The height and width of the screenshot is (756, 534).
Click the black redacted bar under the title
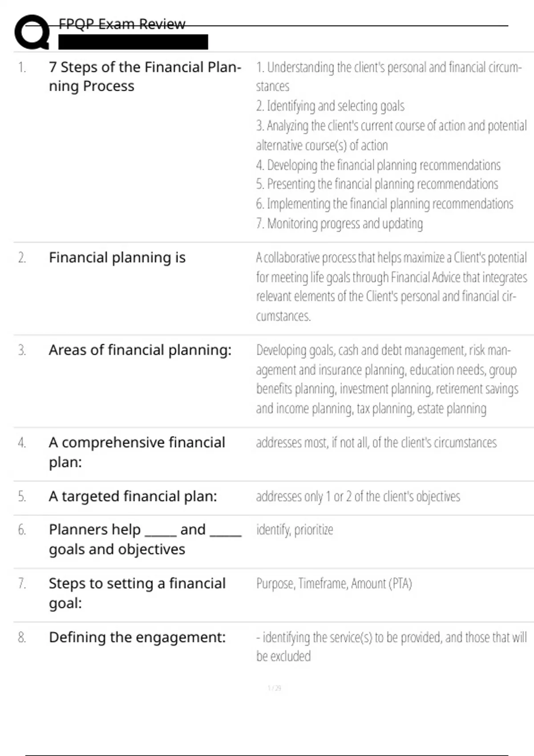pos(133,42)
